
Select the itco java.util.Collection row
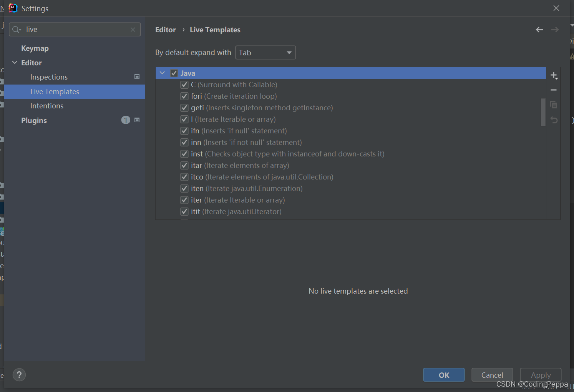tap(351, 177)
